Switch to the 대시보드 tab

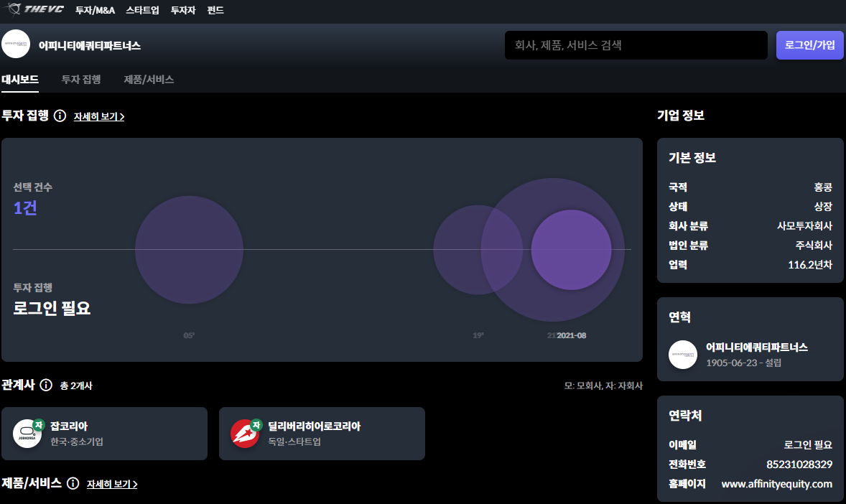point(20,80)
